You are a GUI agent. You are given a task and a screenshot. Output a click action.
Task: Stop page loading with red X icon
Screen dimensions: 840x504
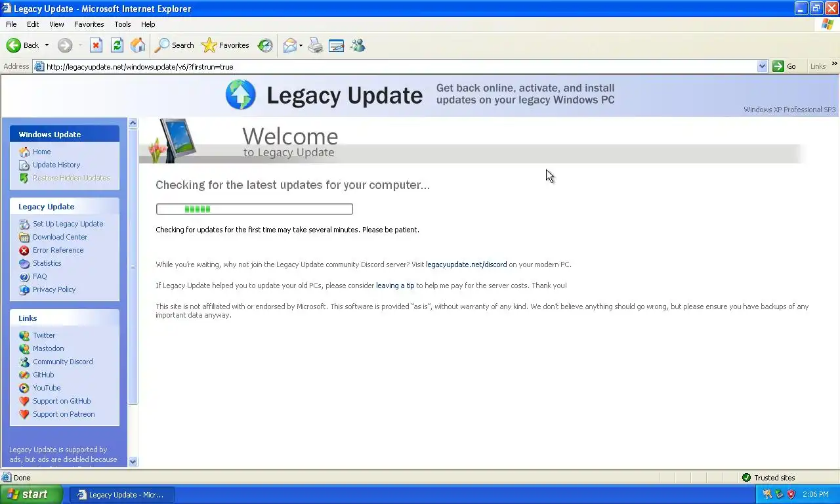click(96, 45)
